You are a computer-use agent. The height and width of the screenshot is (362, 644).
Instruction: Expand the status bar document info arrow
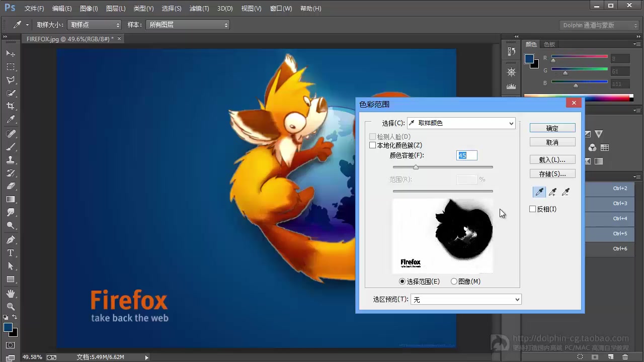pos(146,357)
